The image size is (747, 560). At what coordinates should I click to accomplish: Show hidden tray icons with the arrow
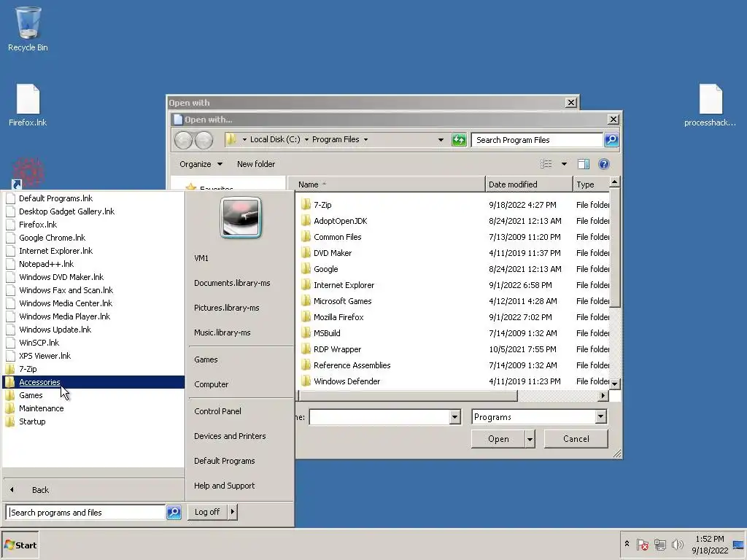[627, 543]
